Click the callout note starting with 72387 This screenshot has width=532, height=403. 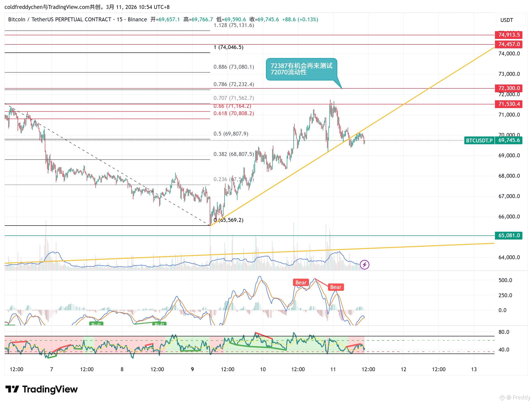[302, 69]
